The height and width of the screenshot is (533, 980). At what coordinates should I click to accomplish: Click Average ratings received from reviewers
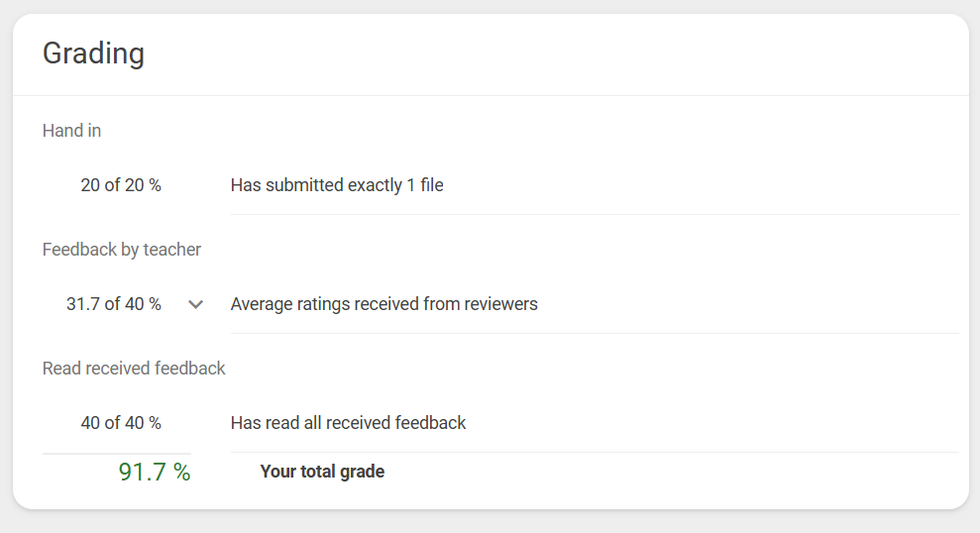point(383,304)
